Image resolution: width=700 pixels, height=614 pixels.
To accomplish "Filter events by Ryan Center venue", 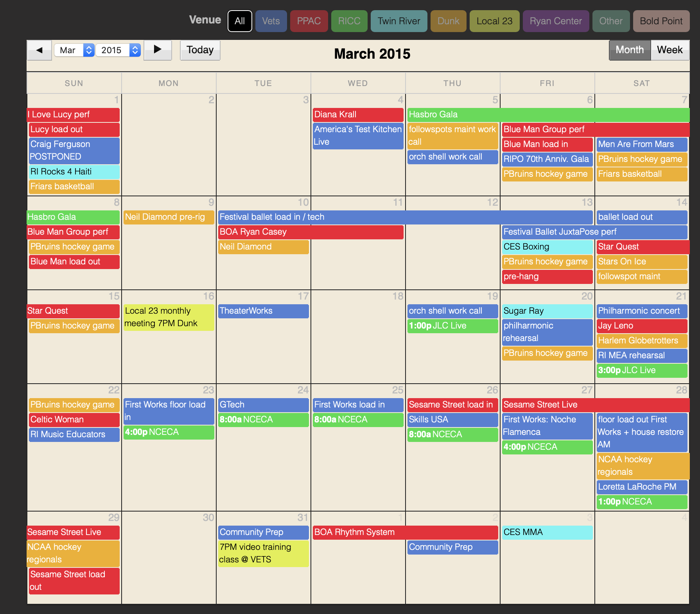I will (555, 21).
